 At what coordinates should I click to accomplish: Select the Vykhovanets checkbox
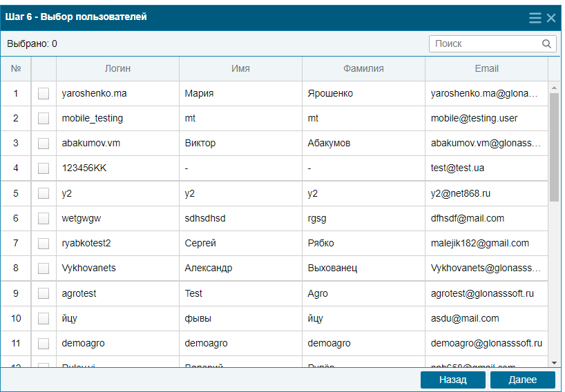tap(44, 268)
